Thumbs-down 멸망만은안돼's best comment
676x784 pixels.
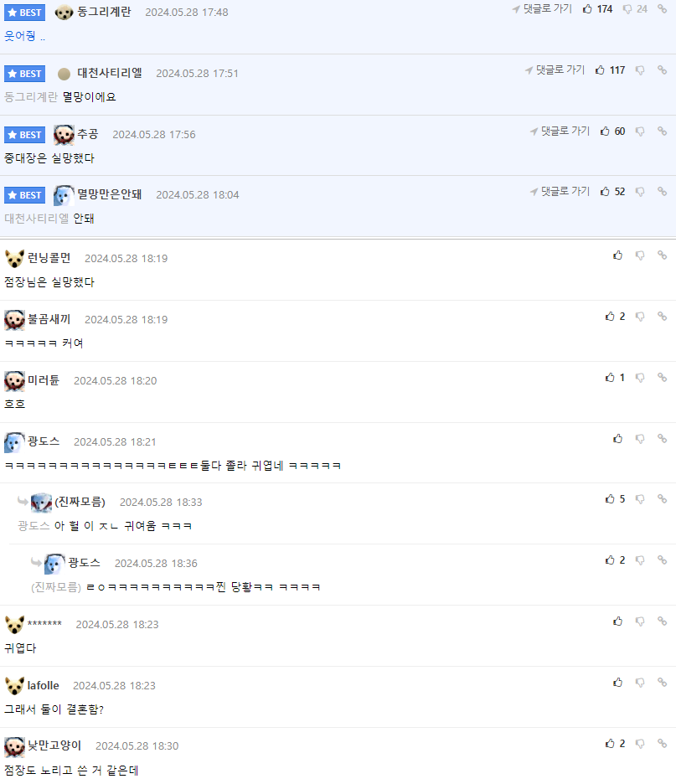coord(640,192)
